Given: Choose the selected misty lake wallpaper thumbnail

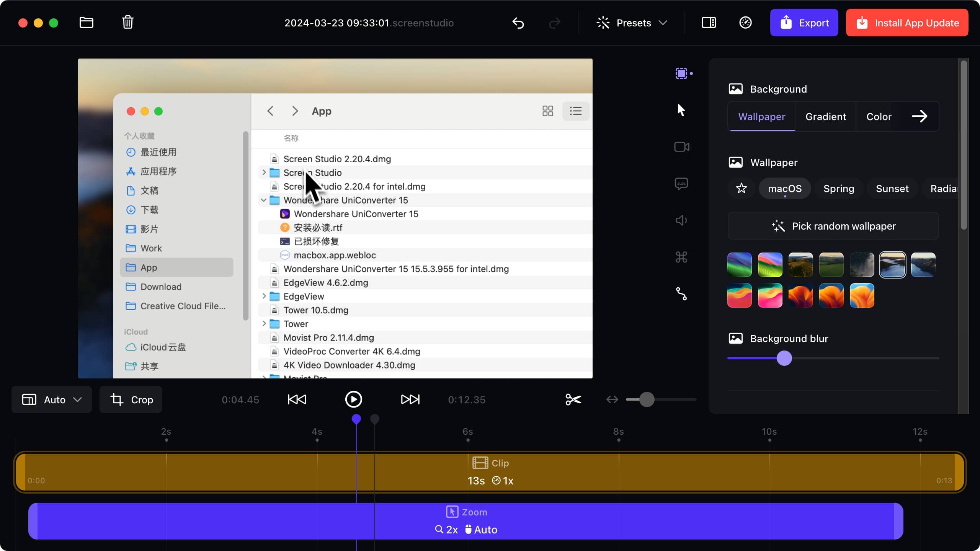Looking at the screenshot, I should point(892,264).
